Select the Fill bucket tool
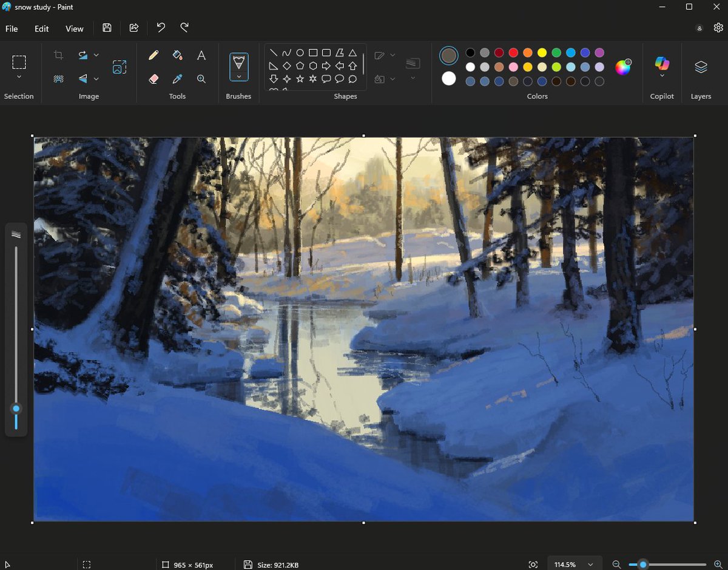This screenshot has width=728, height=570. (x=177, y=55)
